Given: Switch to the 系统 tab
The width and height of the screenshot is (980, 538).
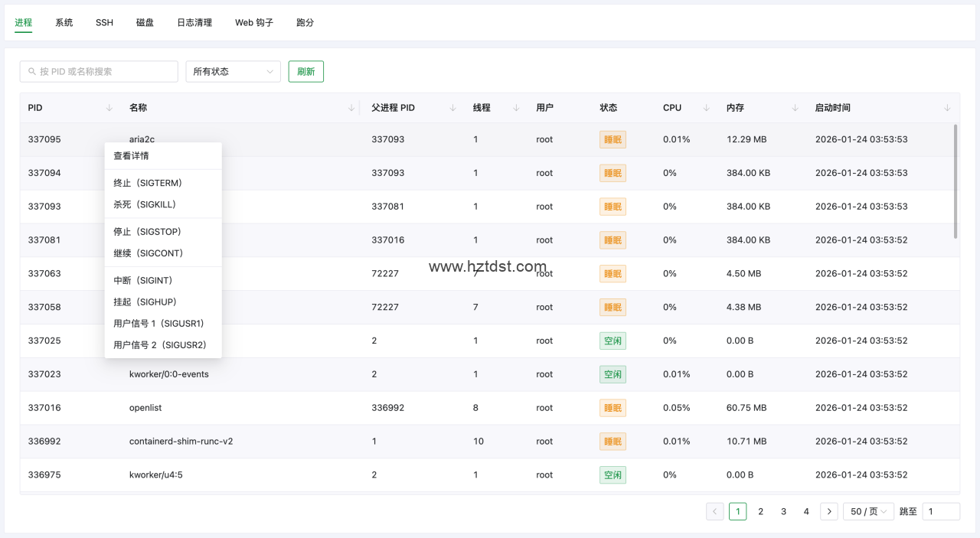Looking at the screenshot, I should (64, 22).
